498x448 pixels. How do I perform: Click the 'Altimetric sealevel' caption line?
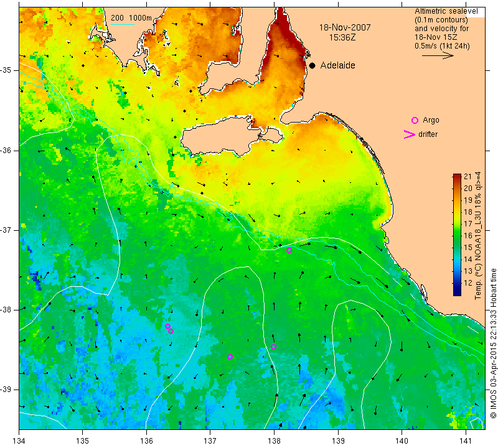click(x=446, y=11)
